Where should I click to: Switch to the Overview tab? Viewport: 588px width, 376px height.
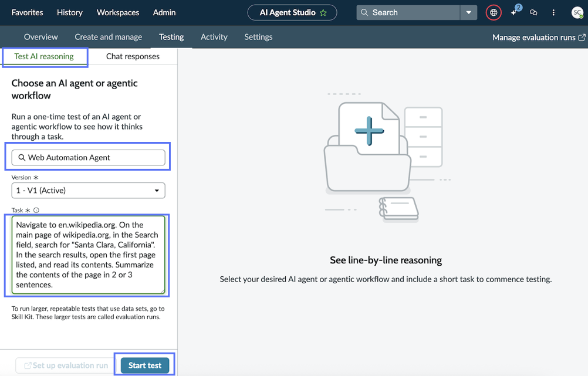[41, 37]
